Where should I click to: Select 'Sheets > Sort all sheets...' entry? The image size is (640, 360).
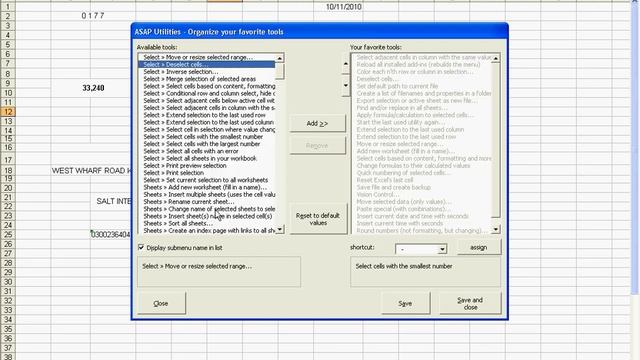point(207,223)
